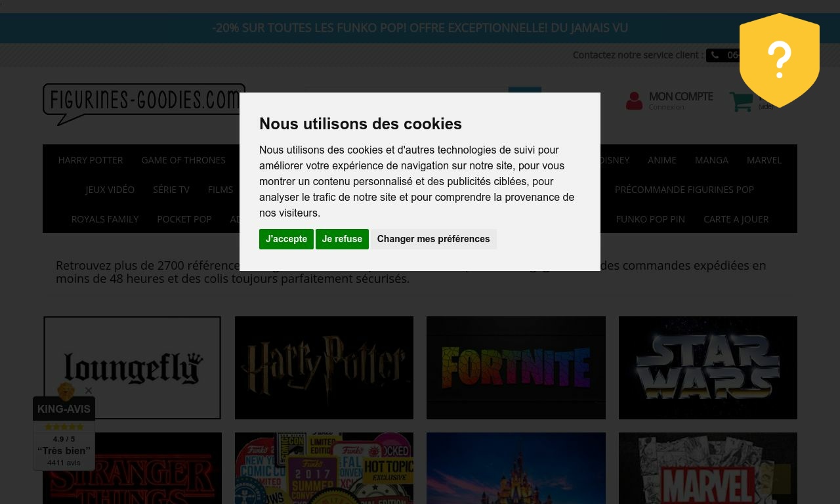Open the shopping cart icon
Image resolution: width=840 pixels, height=504 pixels.
741,101
